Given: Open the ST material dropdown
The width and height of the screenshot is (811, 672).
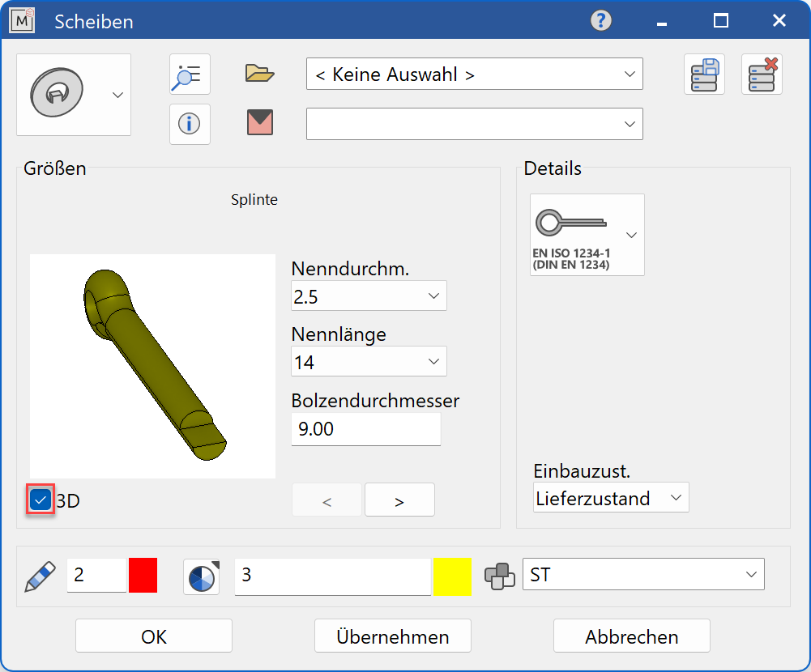Looking at the screenshot, I should coord(643,574).
